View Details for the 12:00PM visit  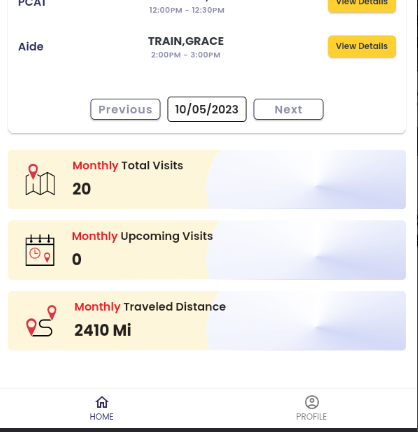[362, 5]
